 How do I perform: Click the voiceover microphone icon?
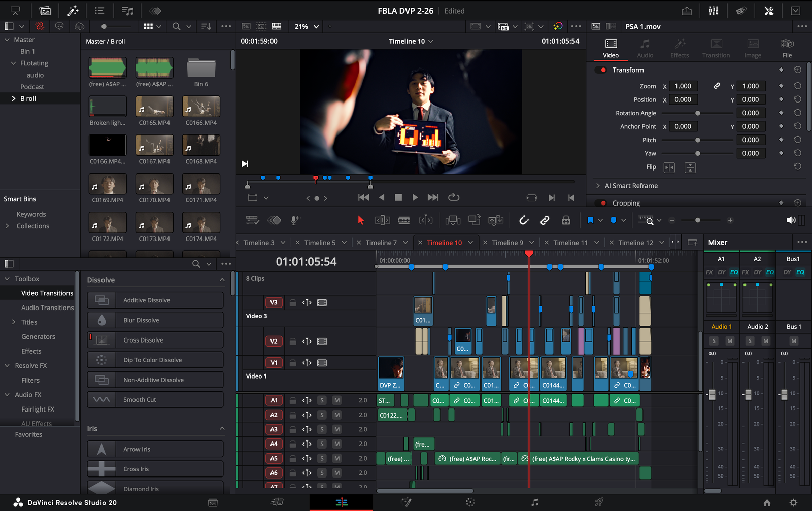pos(295,220)
